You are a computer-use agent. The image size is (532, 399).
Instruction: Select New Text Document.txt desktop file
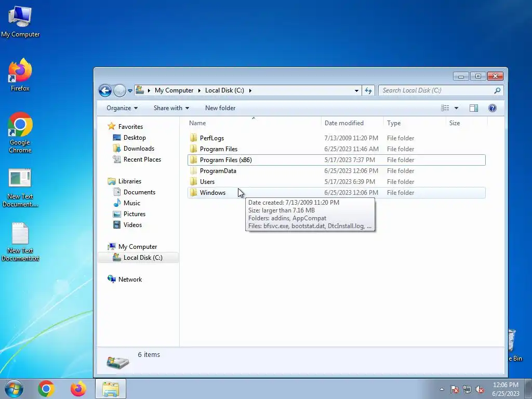coord(20,242)
